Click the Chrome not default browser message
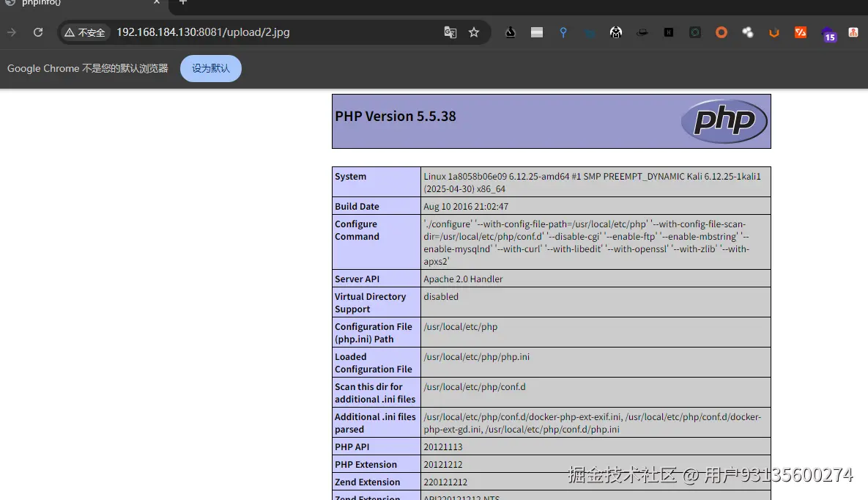Viewport: 868px width, 500px height. [87, 68]
